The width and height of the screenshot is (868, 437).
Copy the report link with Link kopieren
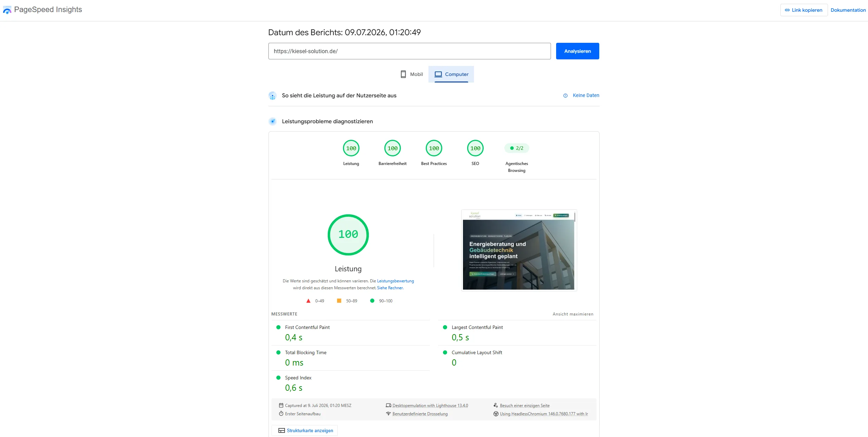point(804,10)
